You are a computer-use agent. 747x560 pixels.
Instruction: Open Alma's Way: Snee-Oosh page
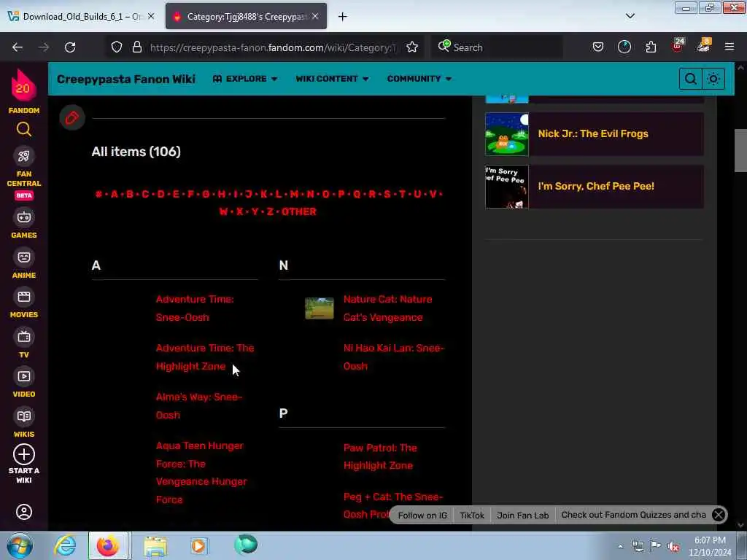point(199,405)
